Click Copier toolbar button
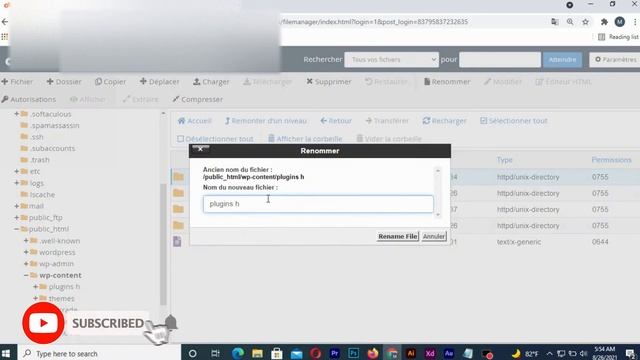640x360 pixels. [x=110, y=82]
